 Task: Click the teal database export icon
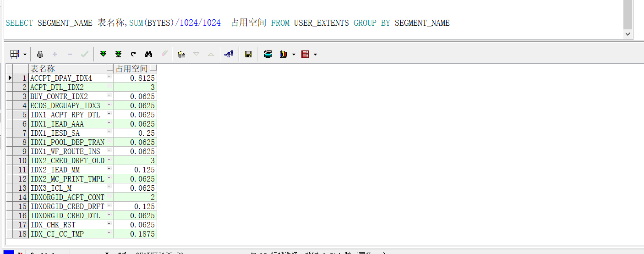[x=268, y=54]
